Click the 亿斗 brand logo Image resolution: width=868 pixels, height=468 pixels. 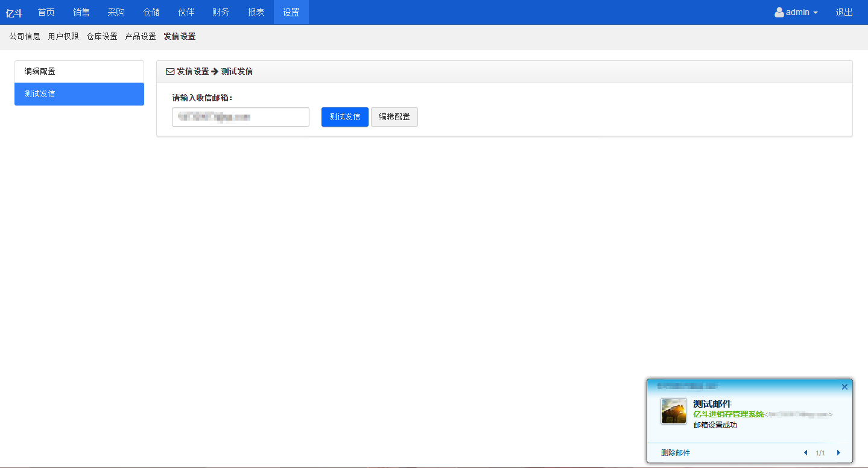14,13
